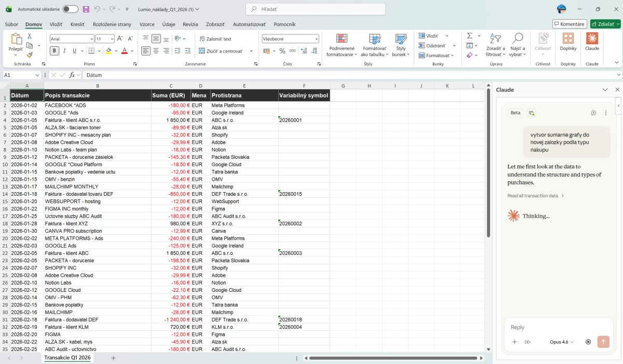
Task: Select the Format Painter brush icon
Action: pyautogui.click(x=30, y=55)
